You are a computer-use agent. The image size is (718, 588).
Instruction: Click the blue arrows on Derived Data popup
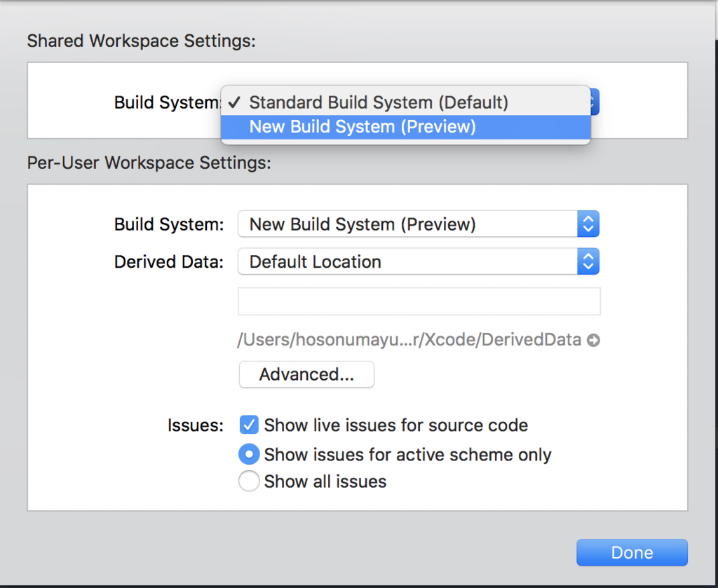pos(588,262)
